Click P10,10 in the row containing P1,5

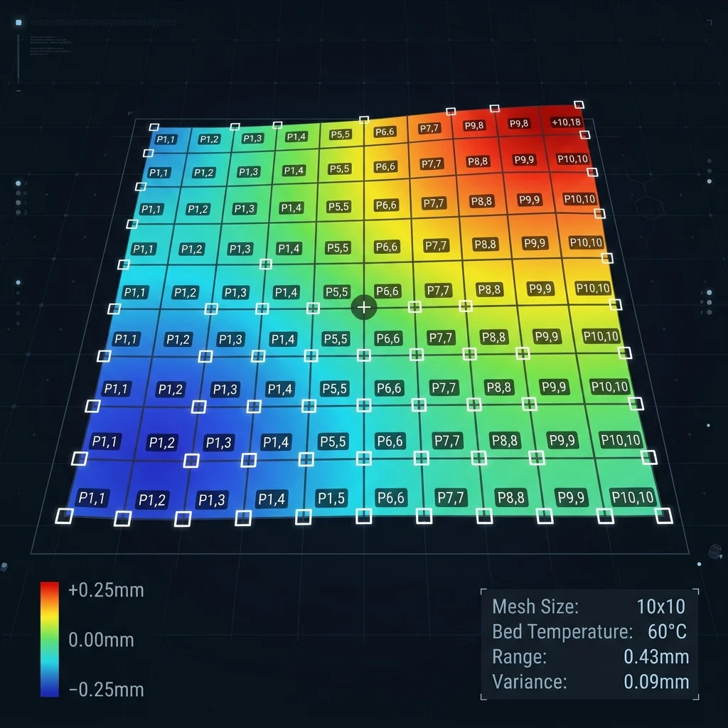[x=633, y=497]
